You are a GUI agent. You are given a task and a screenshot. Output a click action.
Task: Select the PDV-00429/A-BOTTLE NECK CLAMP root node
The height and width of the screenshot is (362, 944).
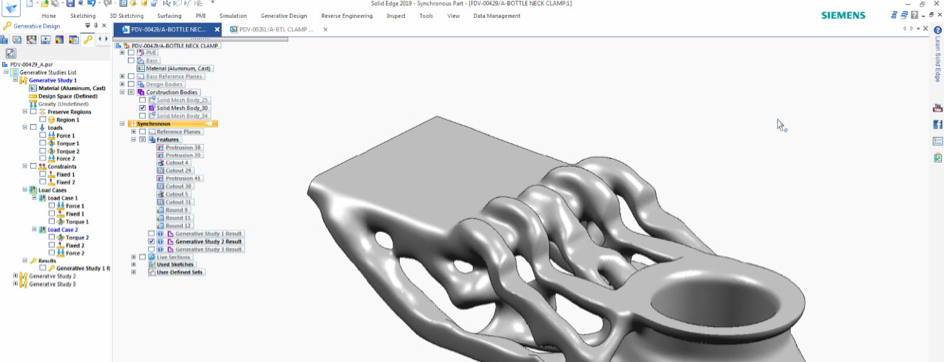[x=175, y=46]
